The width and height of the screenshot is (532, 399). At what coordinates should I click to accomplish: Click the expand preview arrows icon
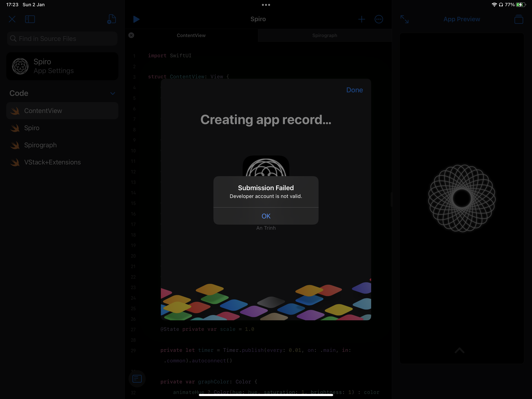[x=404, y=19]
